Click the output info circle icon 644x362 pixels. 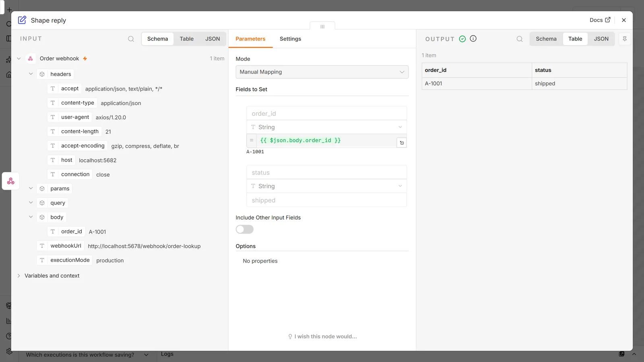click(x=473, y=39)
